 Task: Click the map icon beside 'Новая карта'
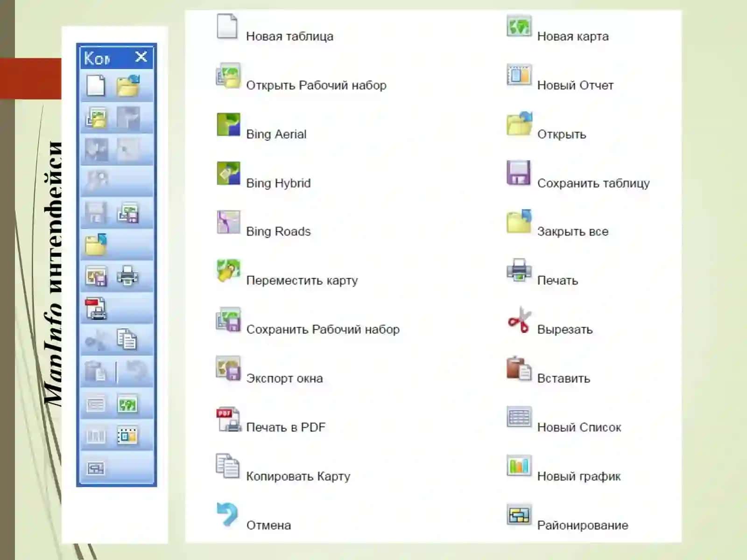click(x=519, y=26)
